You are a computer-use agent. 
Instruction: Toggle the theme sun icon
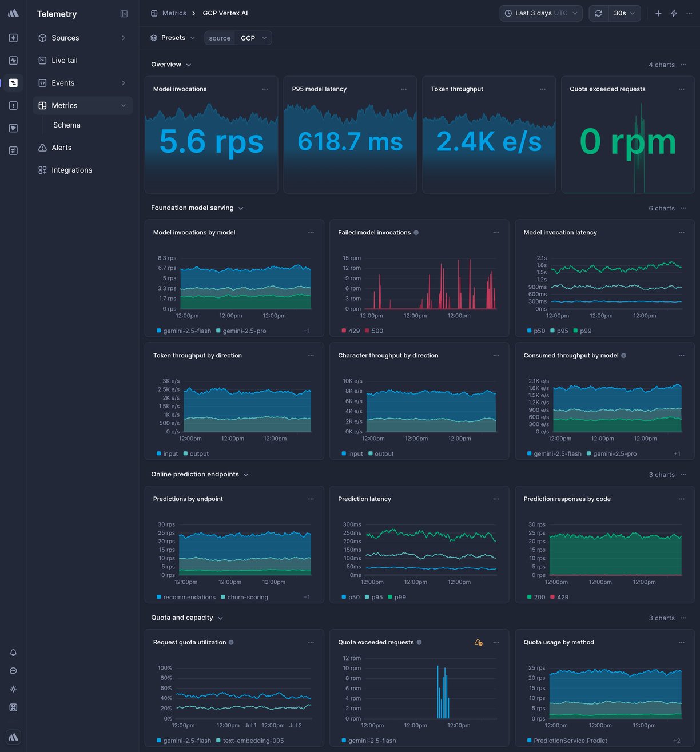tap(13, 689)
